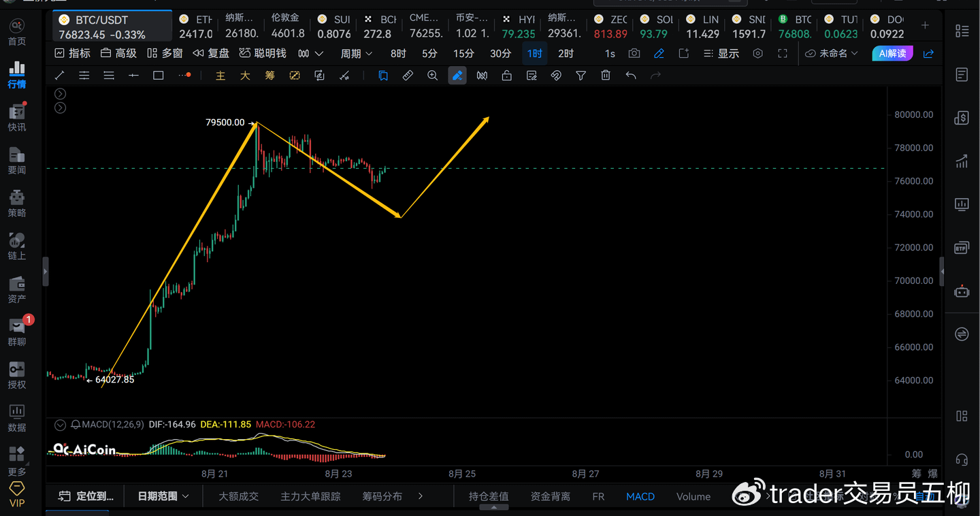
Task: Open the 资产 assets section
Action: point(16,289)
